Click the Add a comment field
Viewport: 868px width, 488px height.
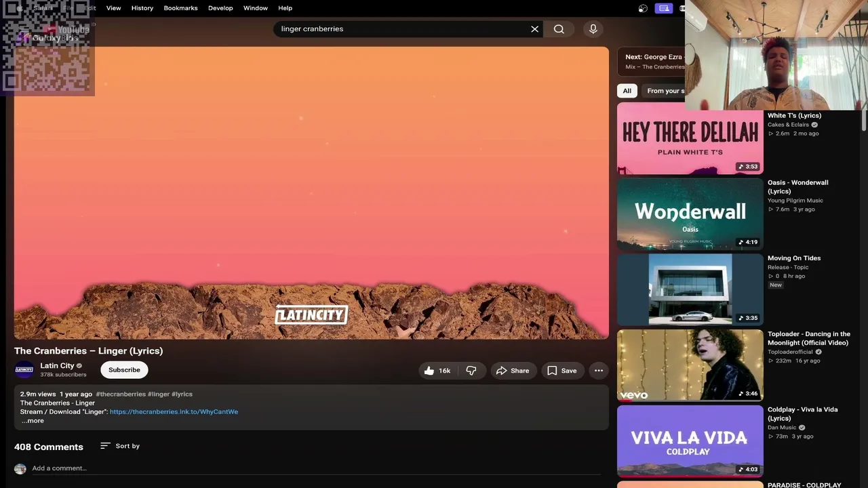316,468
